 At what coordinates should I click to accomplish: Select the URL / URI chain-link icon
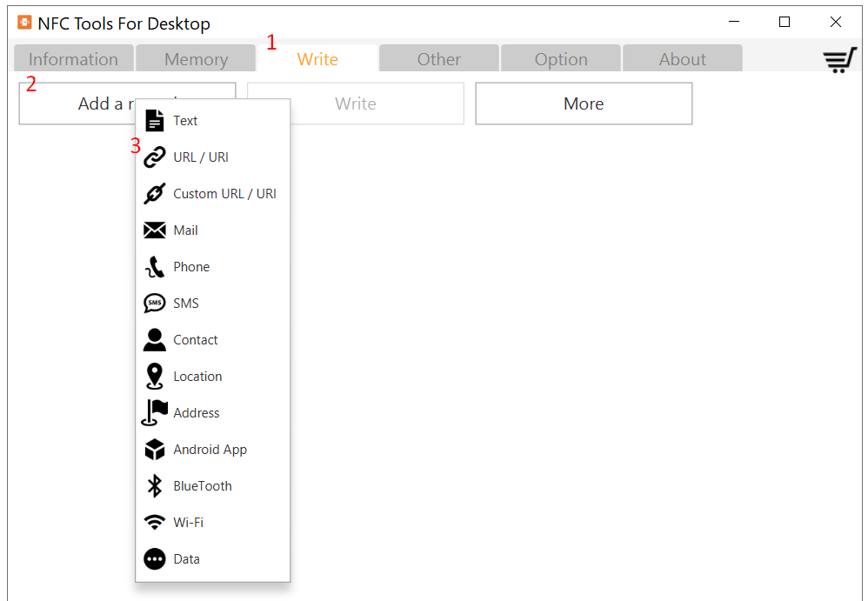click(155, 157)
